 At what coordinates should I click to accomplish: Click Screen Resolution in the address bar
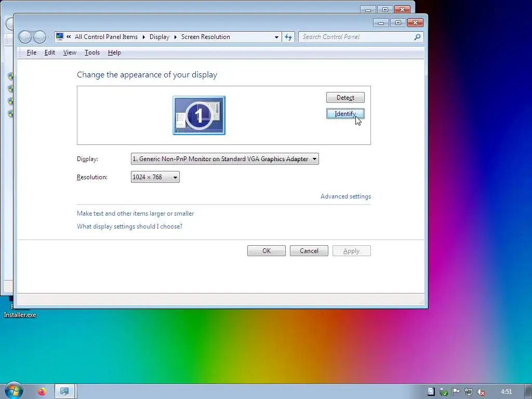(206, 37)
